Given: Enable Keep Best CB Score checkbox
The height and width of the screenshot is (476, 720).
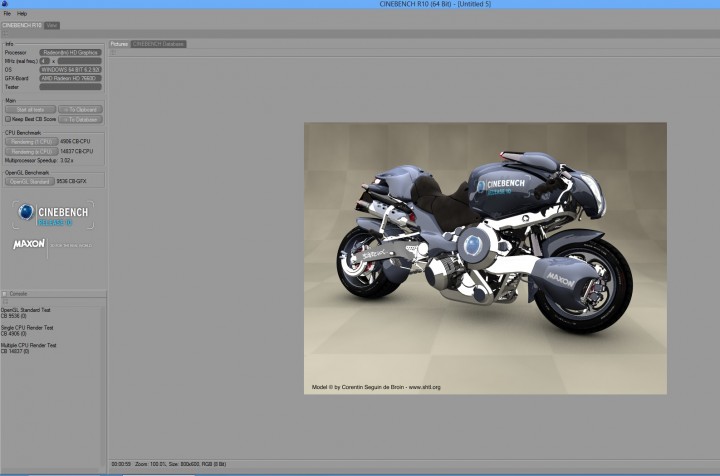Looking at the screenshot, I should (x=7, y=118).
